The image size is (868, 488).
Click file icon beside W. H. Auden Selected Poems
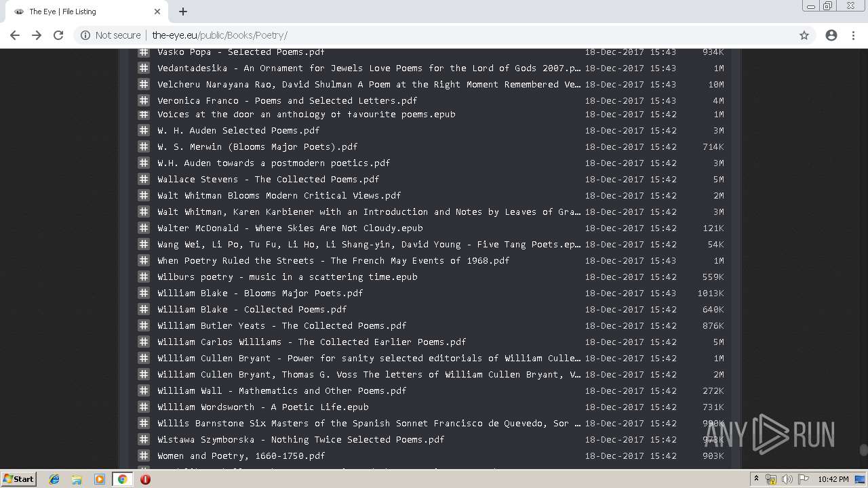tap(144, 130)
